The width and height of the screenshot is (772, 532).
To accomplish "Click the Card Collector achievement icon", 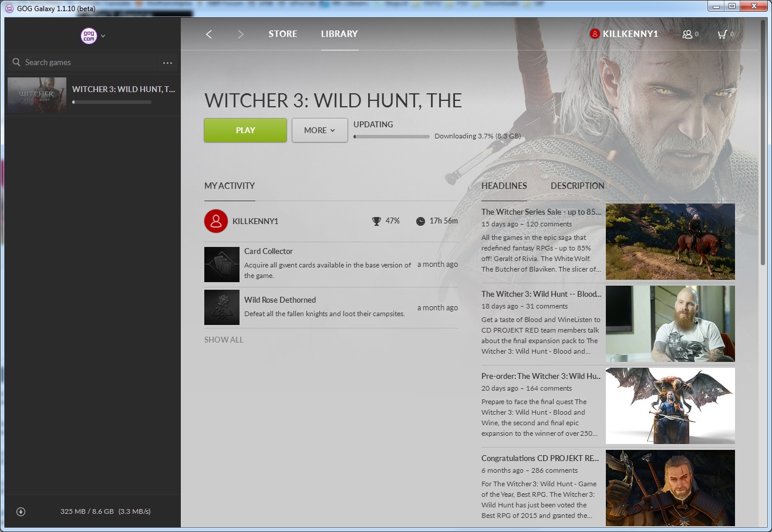I will pos(221,265).
